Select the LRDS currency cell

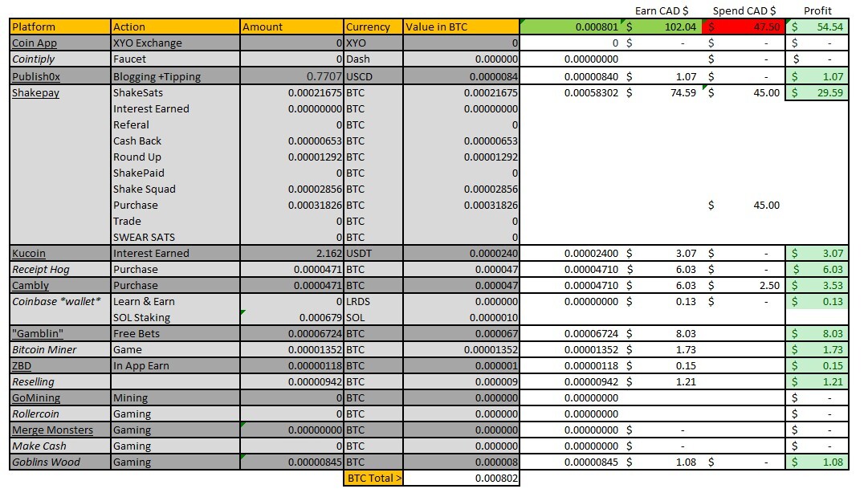[x=373, y=302]
